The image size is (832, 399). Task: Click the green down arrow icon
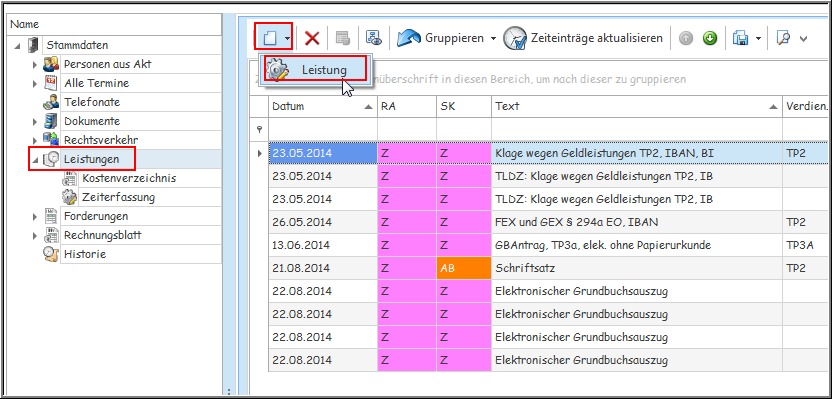[710, 38]
